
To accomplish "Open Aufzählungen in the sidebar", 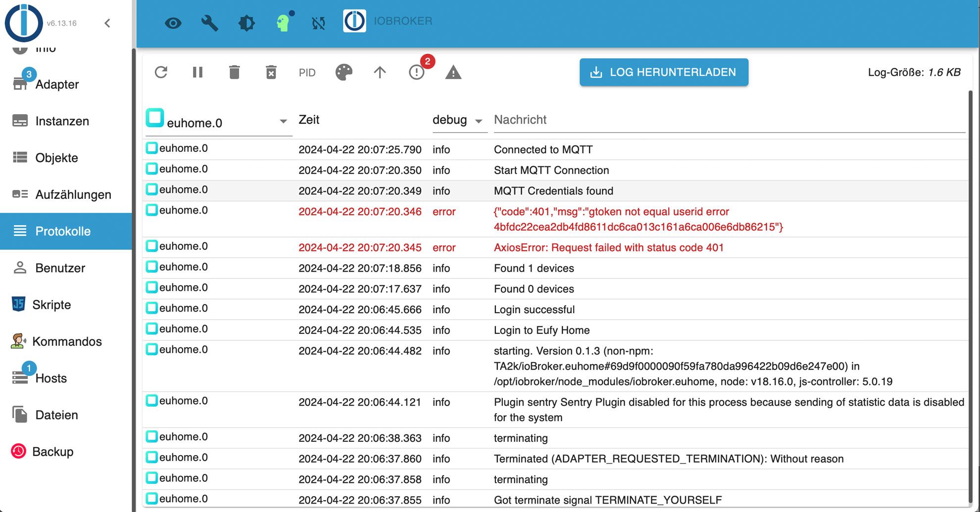I will coord(66,194).
